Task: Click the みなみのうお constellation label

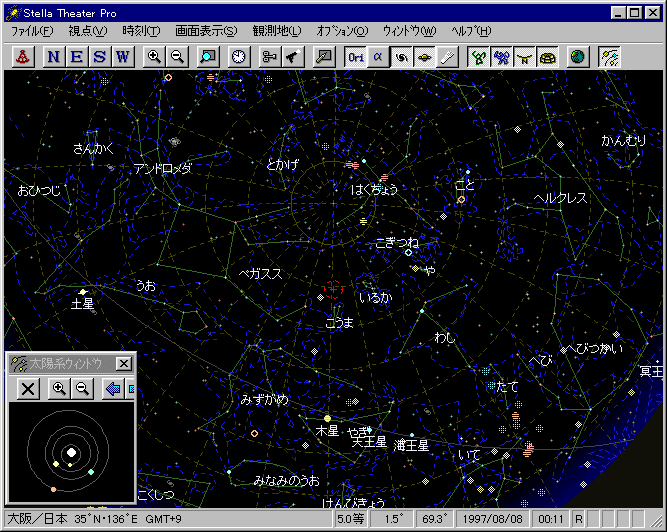Action: tap(286, 481)
